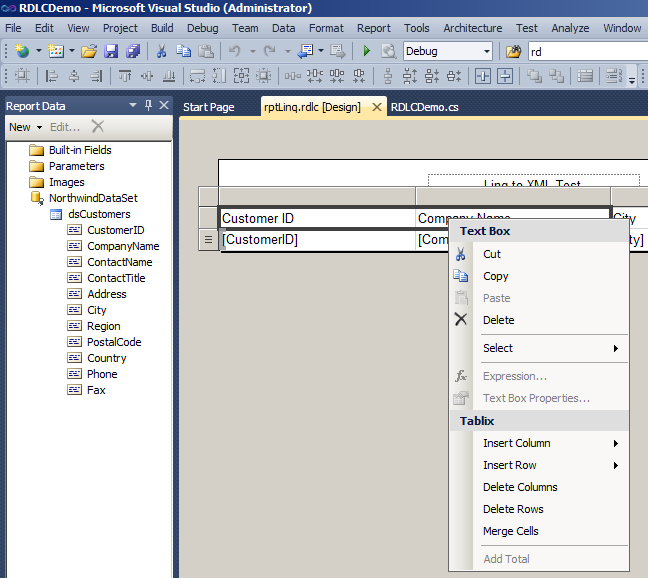This screenshot has height=578, width=648.
Task: Click the Undo arrow icon
Action: coord(235,51)
